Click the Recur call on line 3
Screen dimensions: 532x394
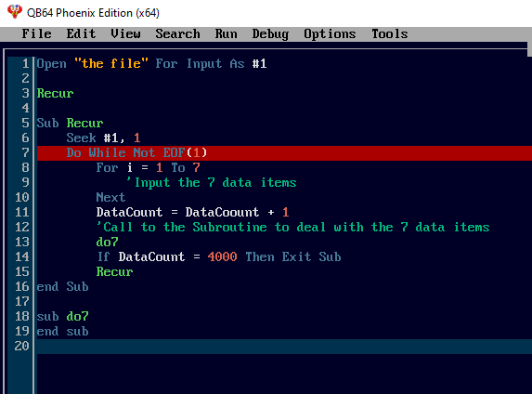(x=55, y=94)
